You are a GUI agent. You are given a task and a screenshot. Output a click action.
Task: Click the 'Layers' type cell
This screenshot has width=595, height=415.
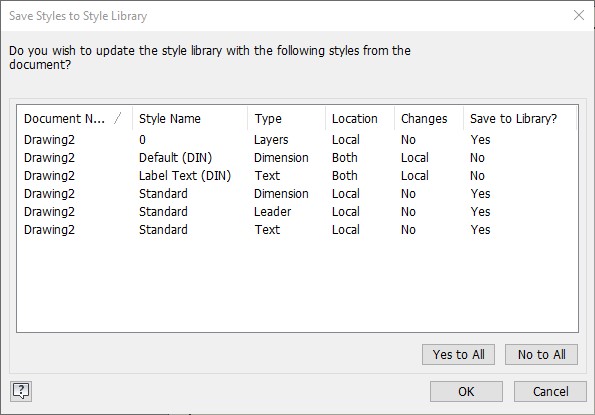click(x=271, y=140)
